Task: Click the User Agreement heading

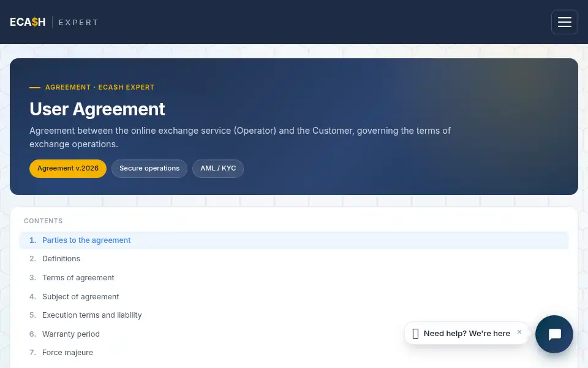Action: (97, 109)
